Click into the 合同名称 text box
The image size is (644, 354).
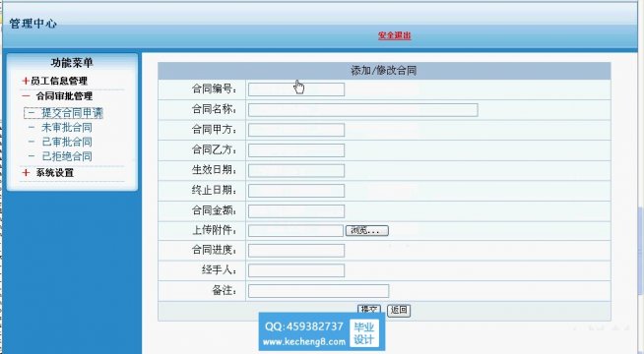click(x=362, y=109)
